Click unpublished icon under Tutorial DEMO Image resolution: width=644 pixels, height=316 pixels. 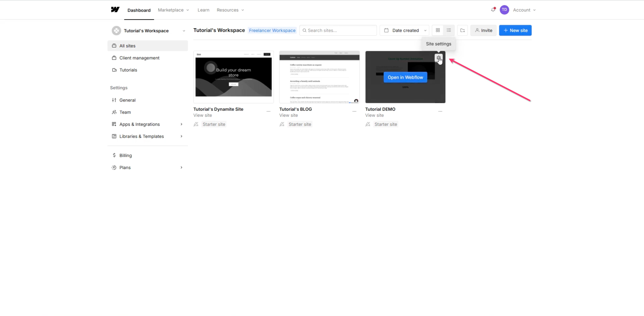[x=368, y=124]
